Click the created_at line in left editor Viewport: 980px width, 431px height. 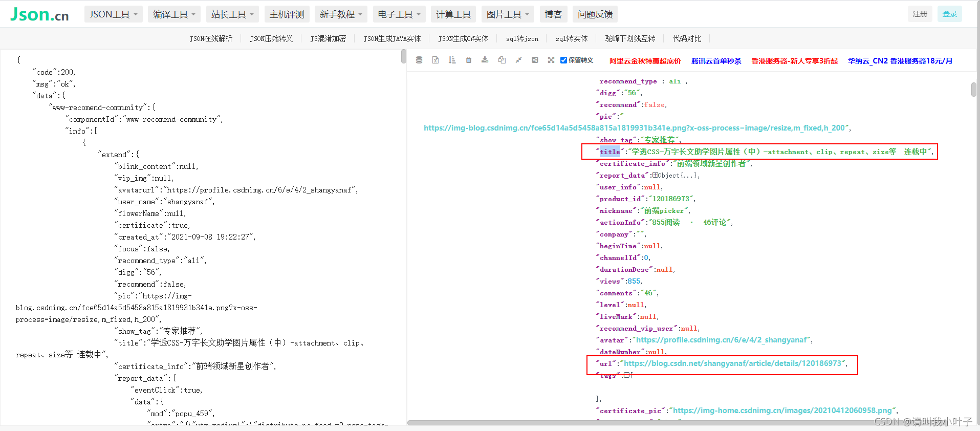click(185, 237)
